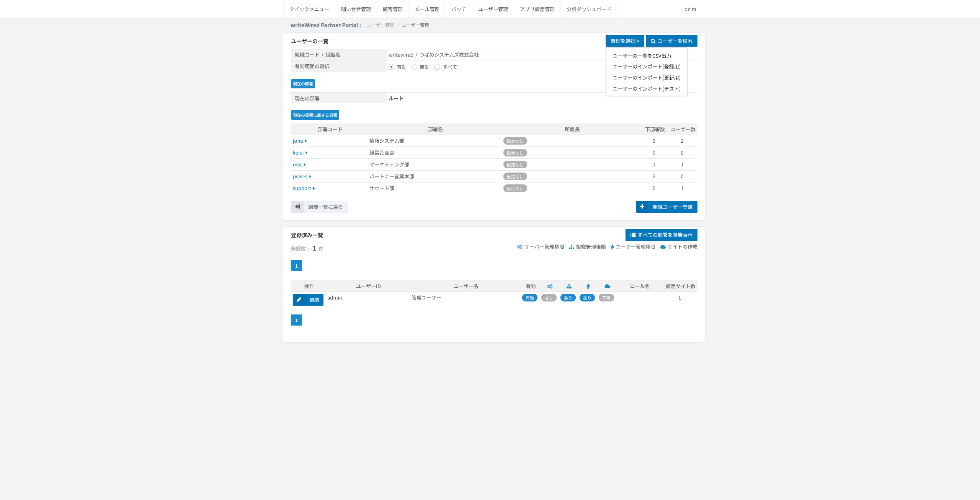
Task: Click the 現在の部署 blue label
Action: click(303, 84)
